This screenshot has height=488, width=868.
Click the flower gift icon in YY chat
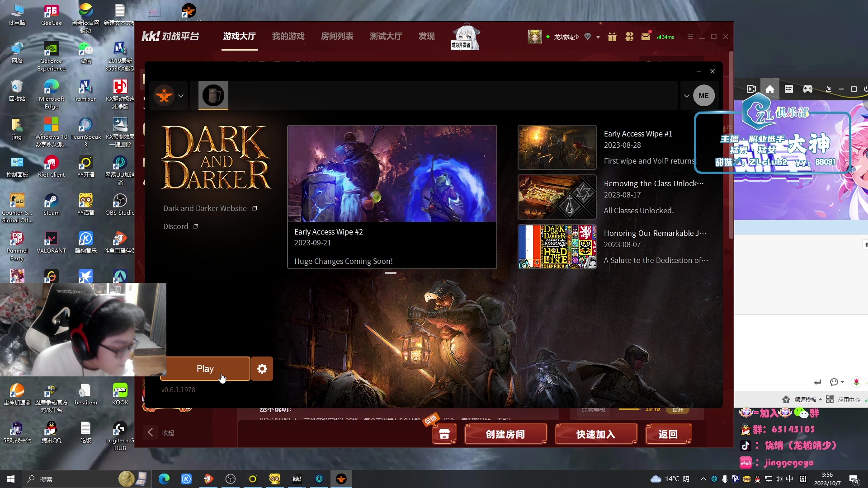click(x=856, y=382)
